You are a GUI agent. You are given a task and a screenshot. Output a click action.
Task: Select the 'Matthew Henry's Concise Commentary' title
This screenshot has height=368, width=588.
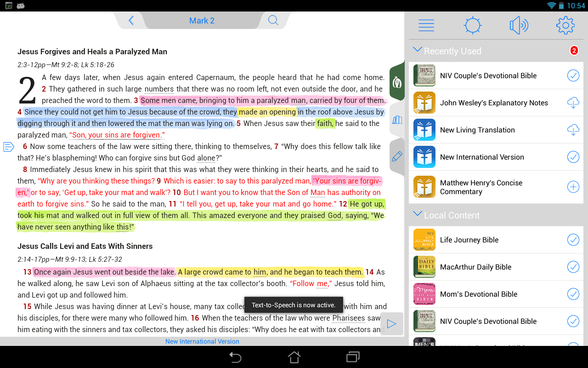481,187
